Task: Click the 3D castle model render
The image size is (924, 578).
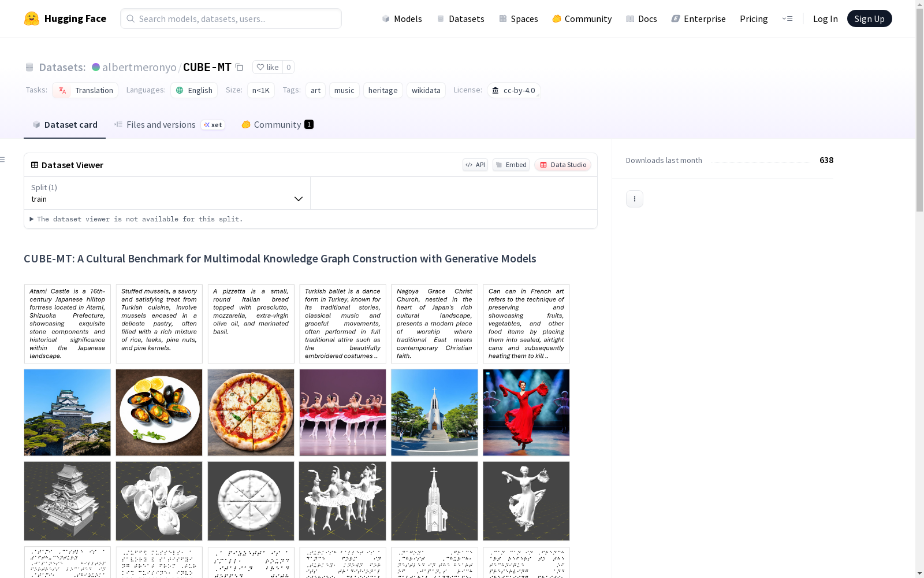Action: (68, 501)
